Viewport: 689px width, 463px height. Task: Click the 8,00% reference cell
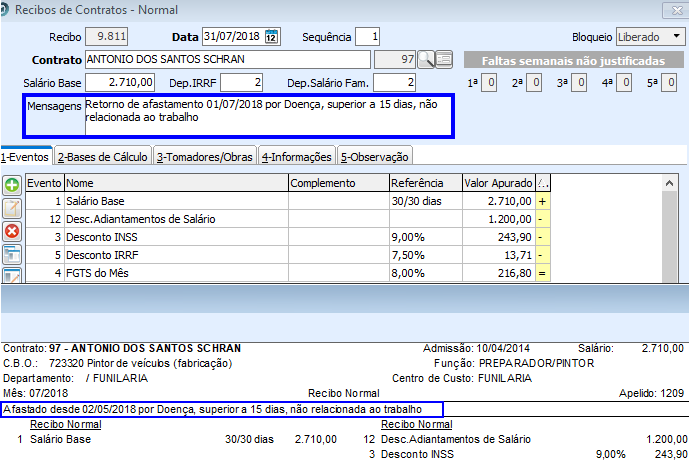pos(426,273)
